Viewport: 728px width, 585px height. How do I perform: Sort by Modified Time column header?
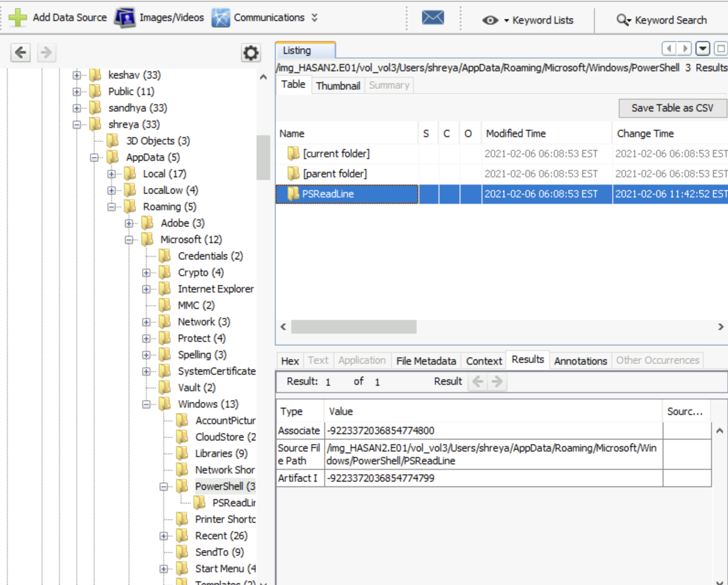(x=546, y=133)
